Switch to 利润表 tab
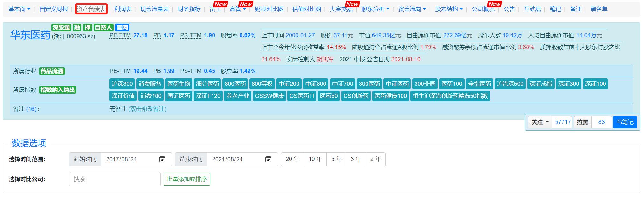This screenshot has height=197, width=644. pyautogui.click(x=122, y=9)
